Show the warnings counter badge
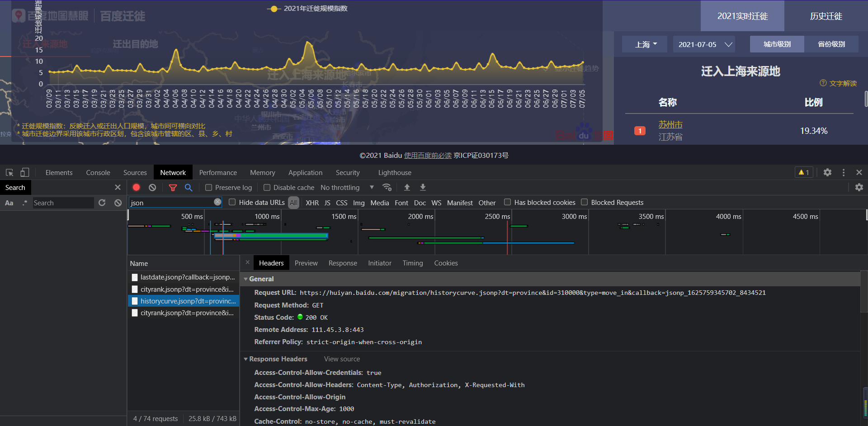 (x=804, y=172)
